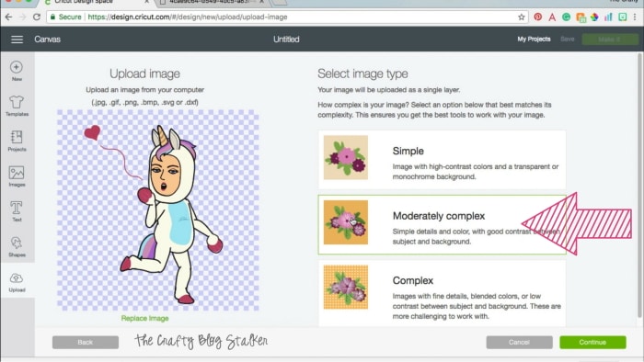Click the green Make It button

610,40
